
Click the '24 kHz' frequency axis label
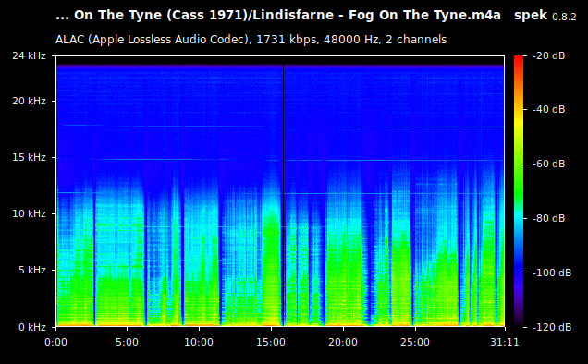coord(29,55)
